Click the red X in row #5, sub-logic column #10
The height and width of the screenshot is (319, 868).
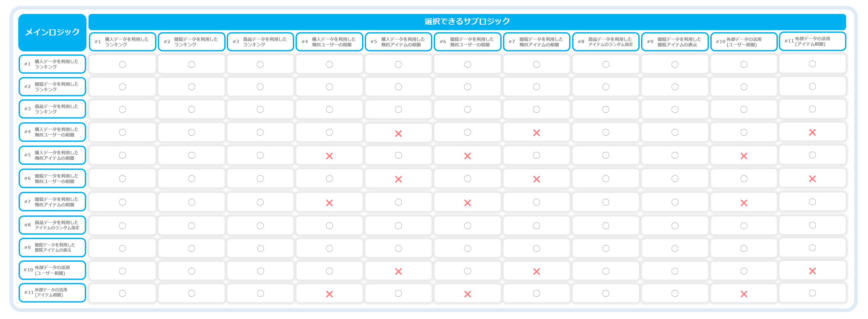click(x=744, y=156)
